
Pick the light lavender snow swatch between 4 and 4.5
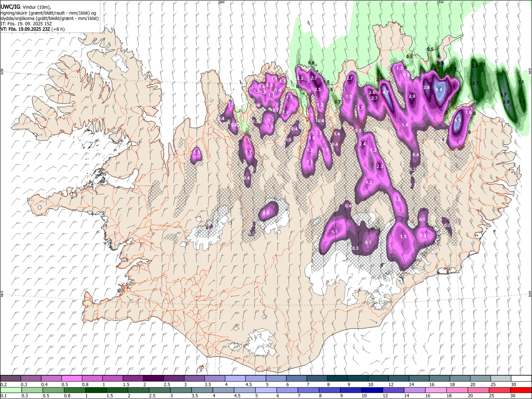click(235, 379)
